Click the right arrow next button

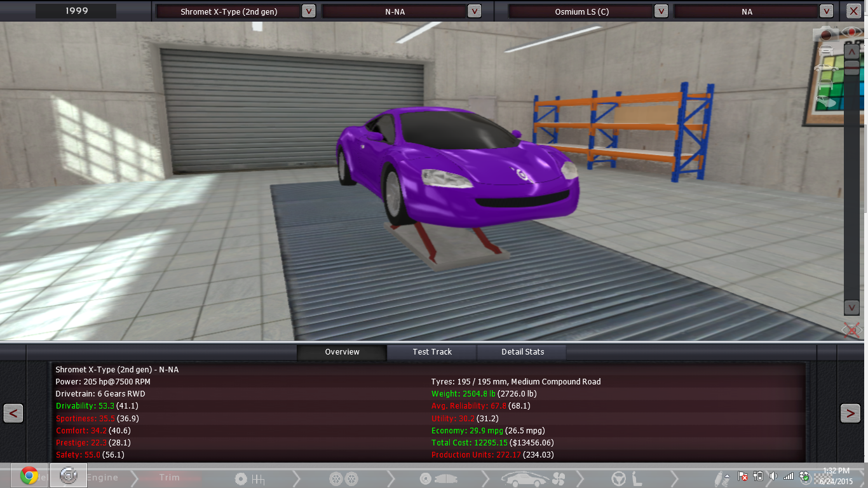tap(850, 414)
